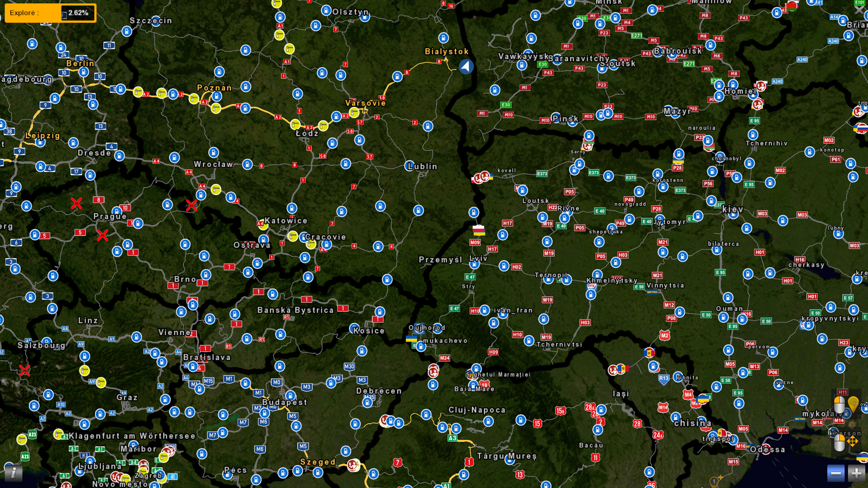
Task: Click the Kiev city label
Action: 732,209
